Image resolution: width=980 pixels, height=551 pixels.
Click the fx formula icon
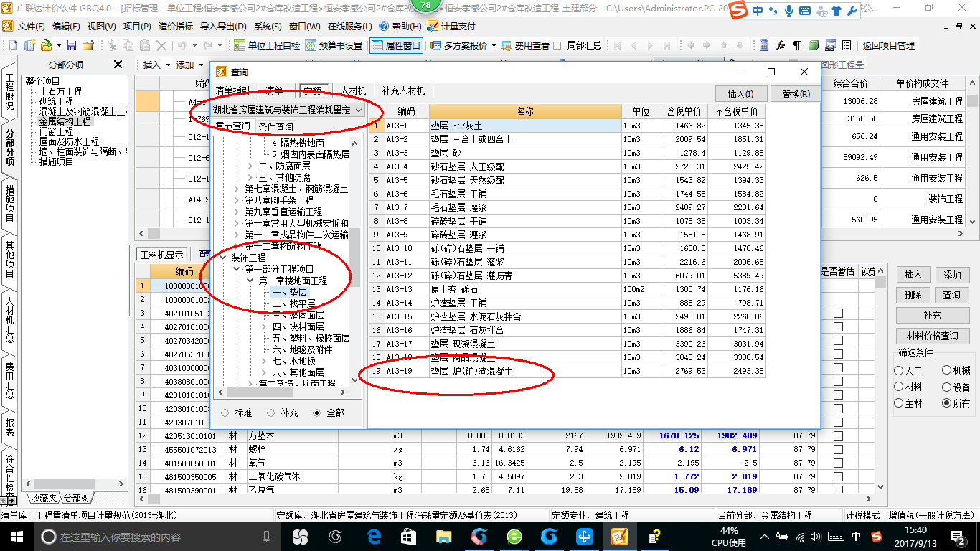pyautogui.click(x=781, y=45)
